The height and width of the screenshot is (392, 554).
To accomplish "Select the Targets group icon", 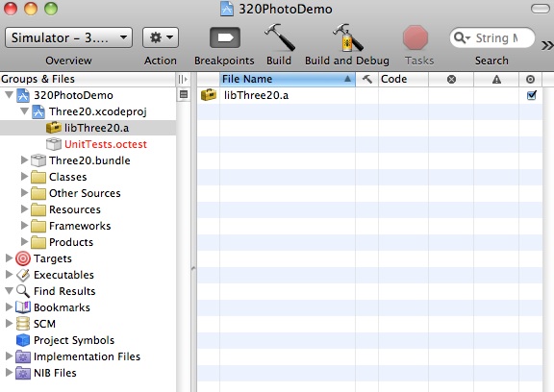I will 23,258.
